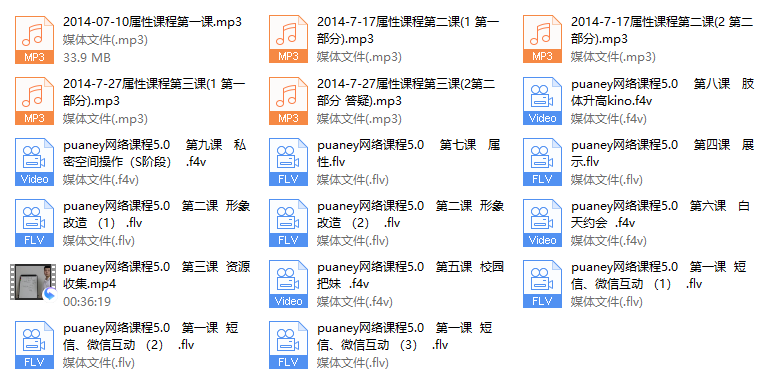
Task: Click the 33.9 MB size label
Action: pos(87,57)
